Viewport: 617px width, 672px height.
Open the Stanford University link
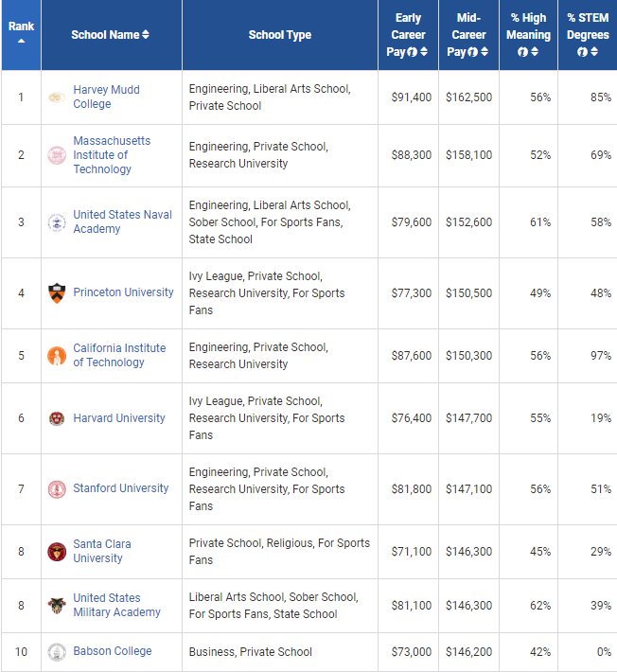point(120,488)
